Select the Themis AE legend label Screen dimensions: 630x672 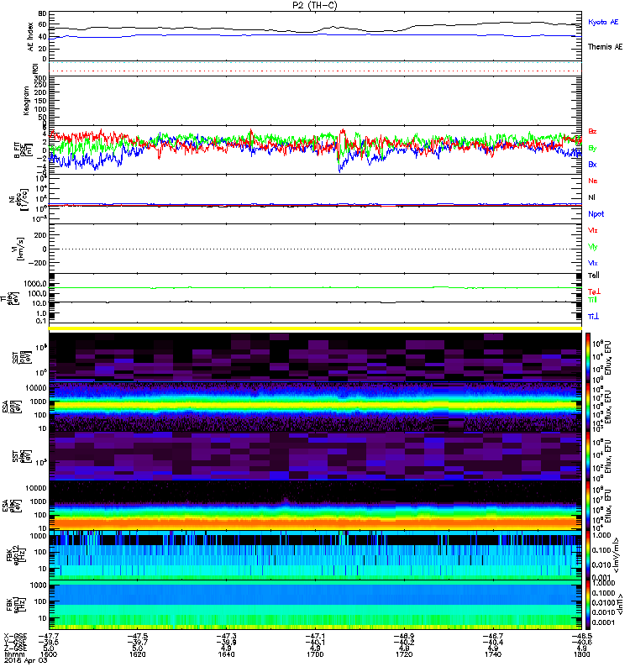(x=605, y=47)
